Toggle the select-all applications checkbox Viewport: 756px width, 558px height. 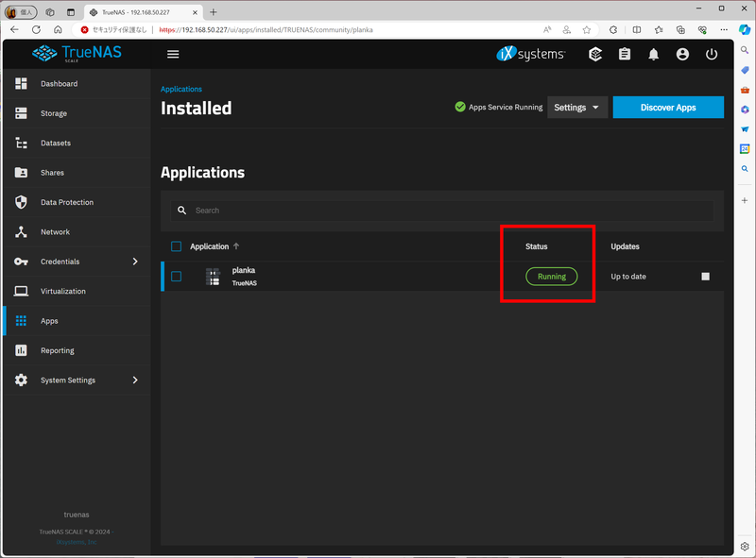(177, 246)
